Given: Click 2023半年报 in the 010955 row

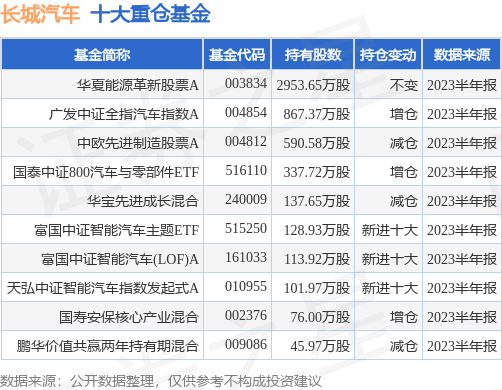Looking at the screenshot, I should [462, 288].
